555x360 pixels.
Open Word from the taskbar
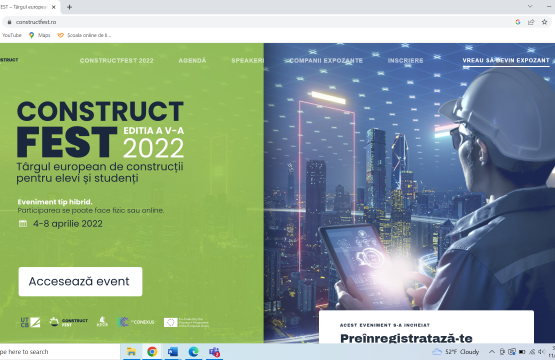[x=173, y=352]
